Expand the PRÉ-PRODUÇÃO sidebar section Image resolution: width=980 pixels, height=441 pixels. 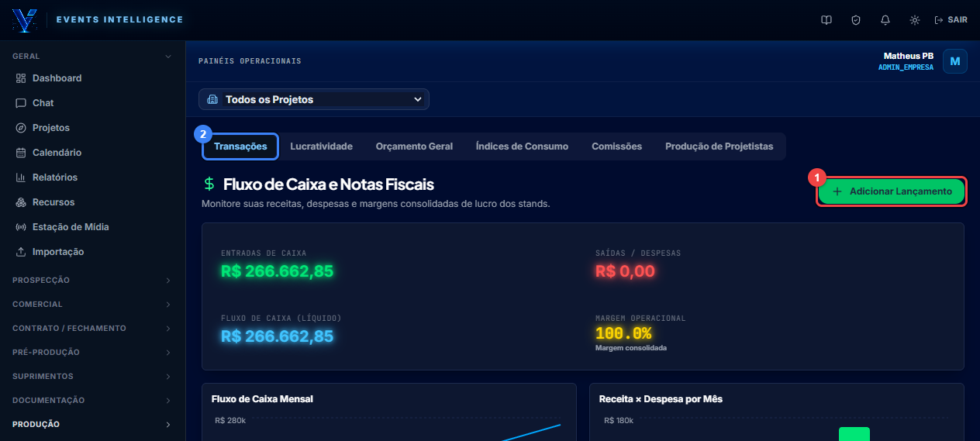click(x=93, y=352)
